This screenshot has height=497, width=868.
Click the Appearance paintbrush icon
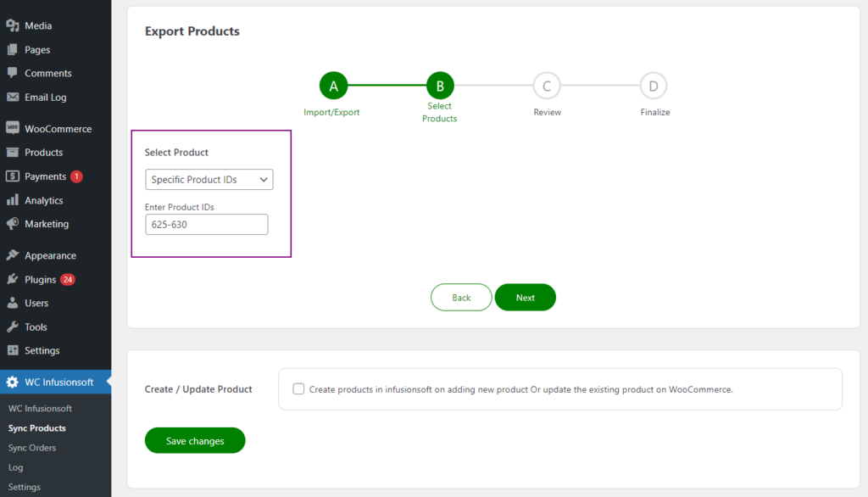12,255
